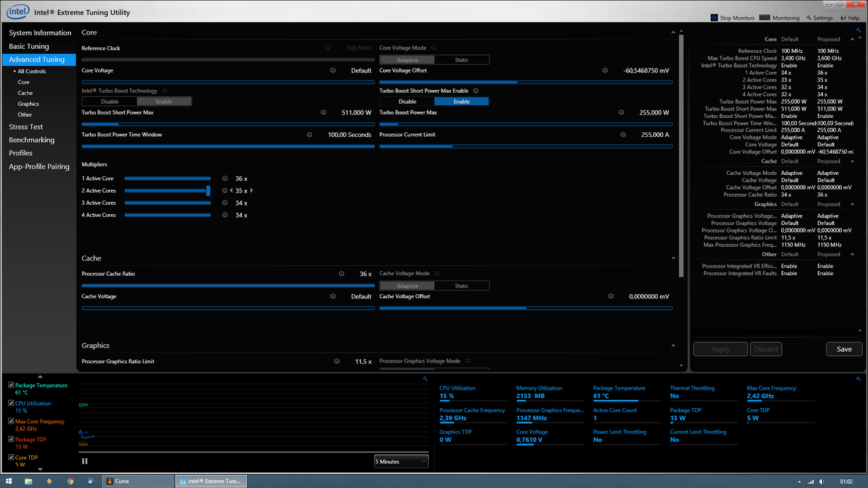Open the Core Voltage Offset info icon
Image resolution: width=868 pixels, height=488 pixels.
click(x=605, y=70)
